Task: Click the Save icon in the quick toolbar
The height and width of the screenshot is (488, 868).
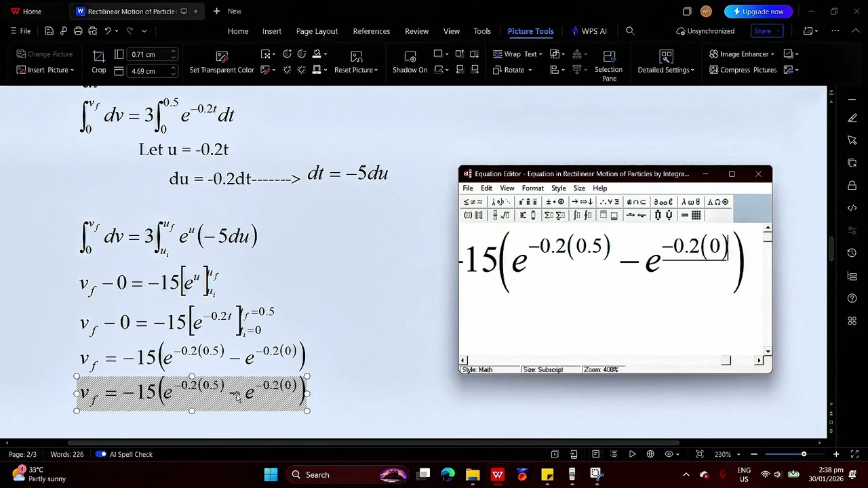Action: click(49, 31)
